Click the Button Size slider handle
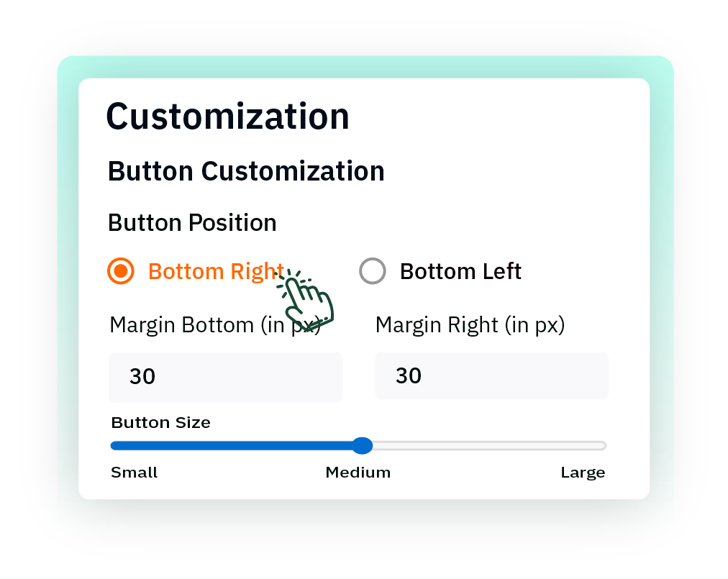 pyautogui.click(x=363, y=446)
